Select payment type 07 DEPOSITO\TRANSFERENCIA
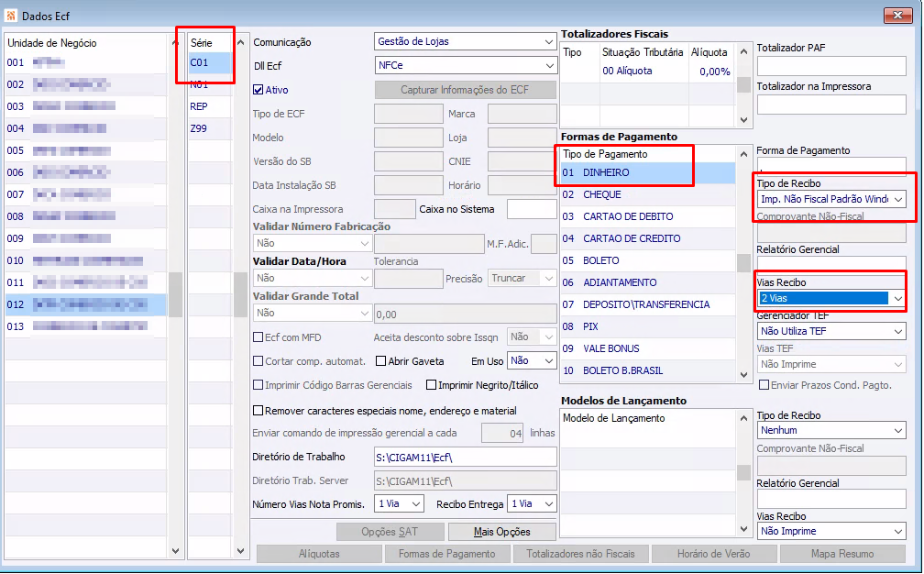This screenshot has height=574, width=924. click(647, 304)
